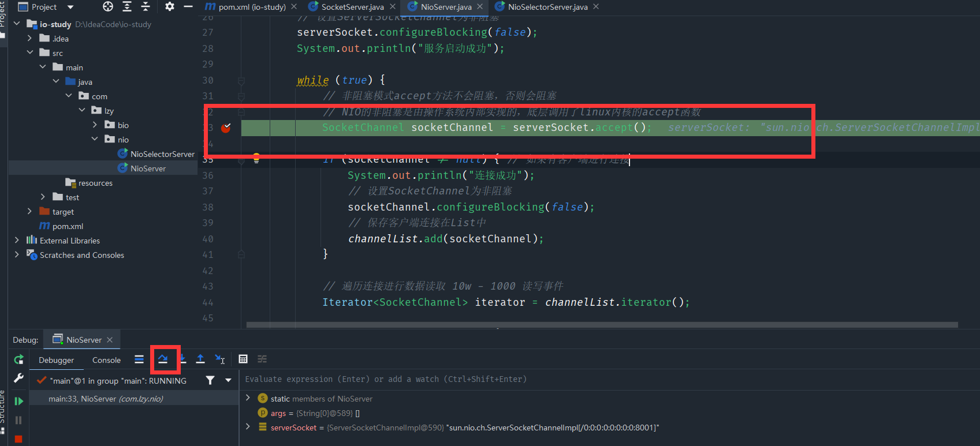The height and width of the screenshot is (446, 980).
Task: Rerun NioServer with the green rerun icon
Action: [x=18, y=359]
